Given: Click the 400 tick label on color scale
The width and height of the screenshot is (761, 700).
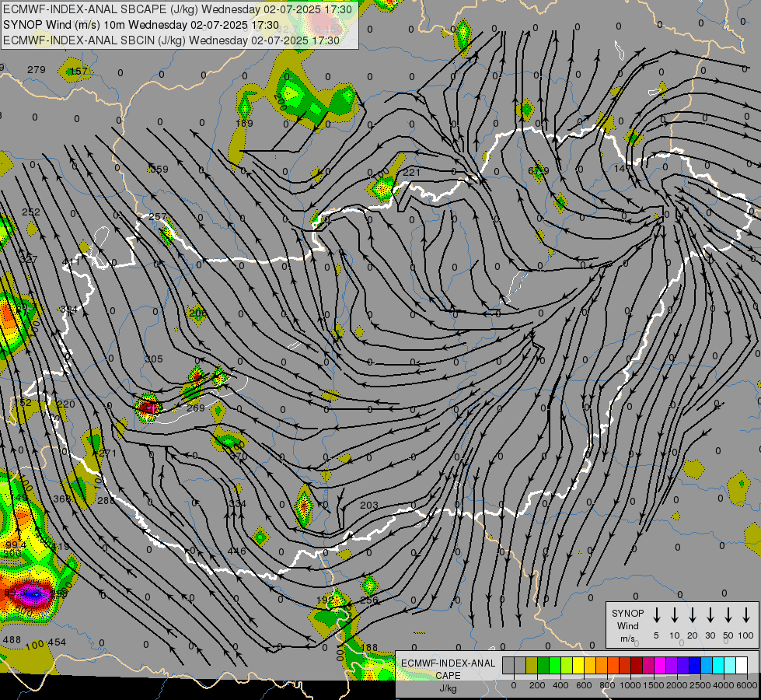Looking at the screenshot, I should [x=560, y=685].
